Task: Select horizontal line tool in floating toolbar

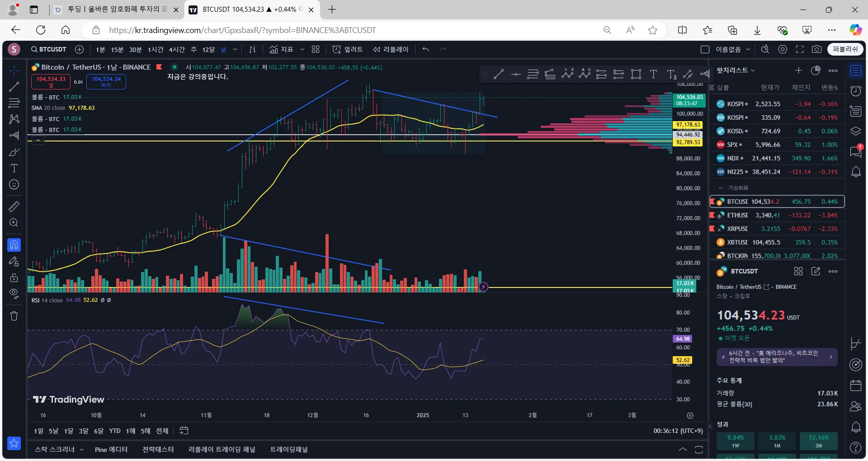Action: pos(516,75)
